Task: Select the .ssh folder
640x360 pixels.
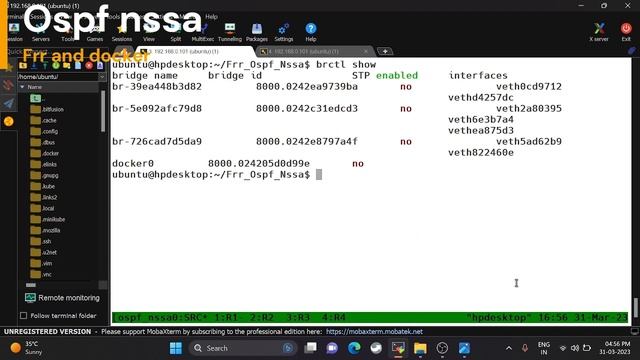Action: click(41, 242)
